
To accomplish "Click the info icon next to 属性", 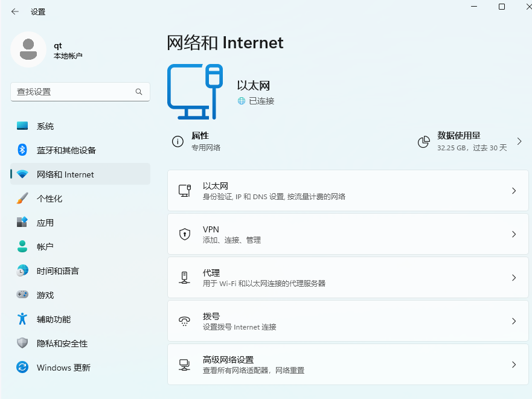I will (178, 141).
